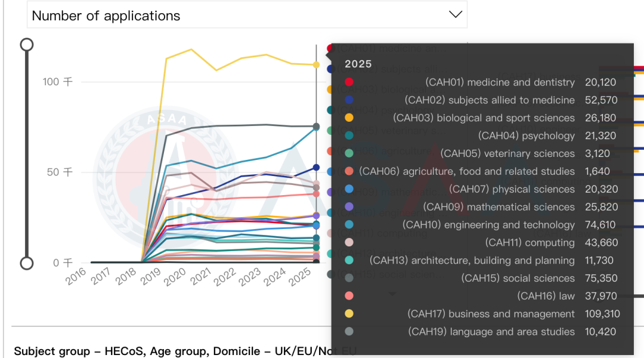Viewport: 644px width, 358px height.
Task: Click the purple dot beside mathematical sciences in tooltip
Action: (349, 207)
